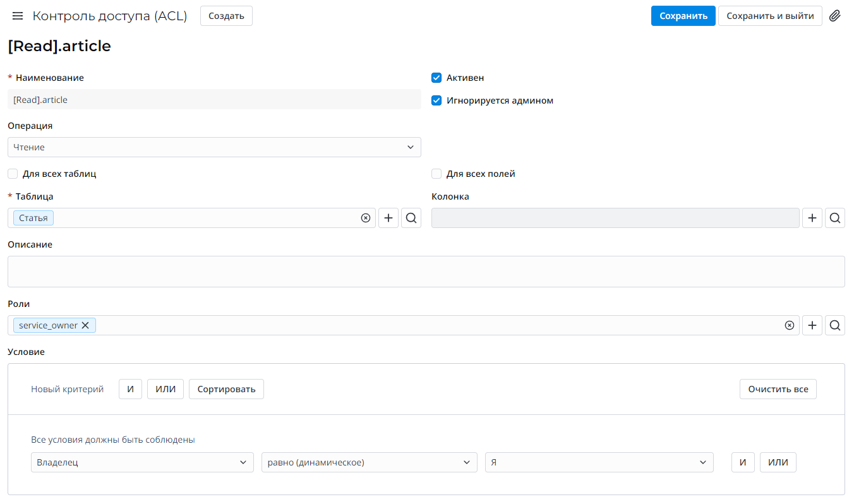Click ИЛИ button beside the Владелец condition
The height and width of the screenshot is (504, 854).
click(778, 462)
